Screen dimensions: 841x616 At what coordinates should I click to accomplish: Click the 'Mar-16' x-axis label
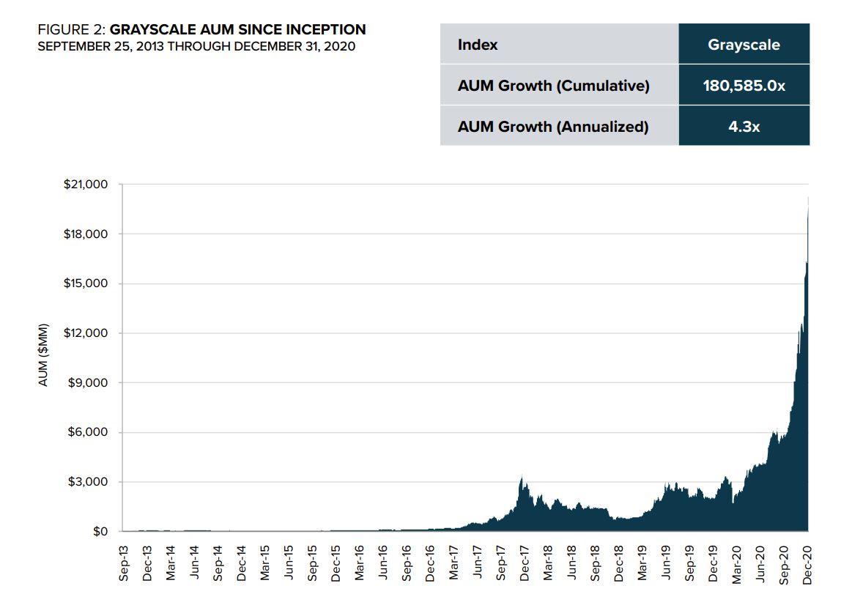(360, 563)
